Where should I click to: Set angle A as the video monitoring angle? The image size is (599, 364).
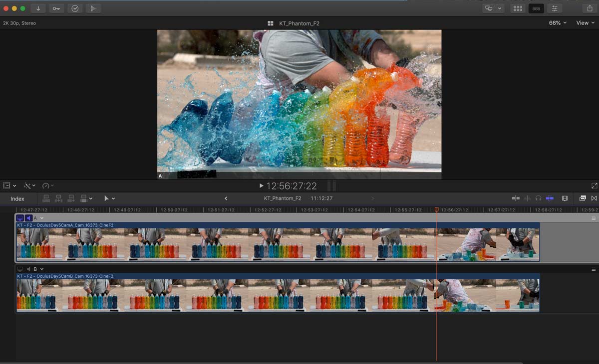pos(20,218)
